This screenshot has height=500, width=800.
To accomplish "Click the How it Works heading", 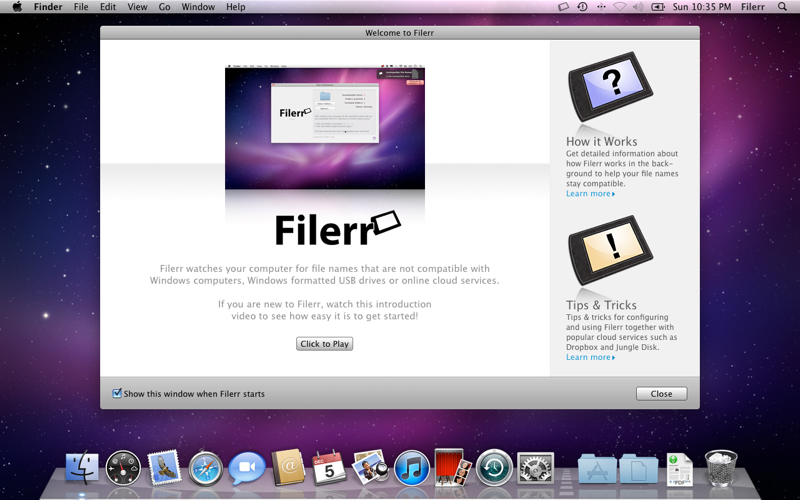I will pos(602,141).
